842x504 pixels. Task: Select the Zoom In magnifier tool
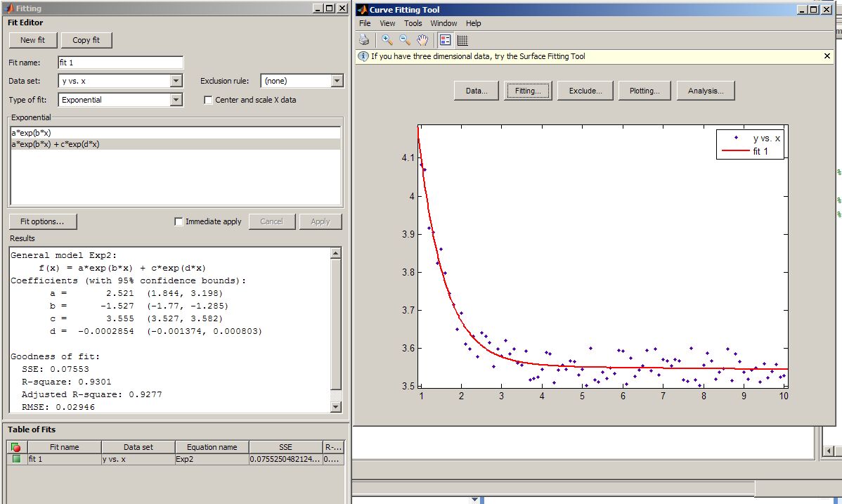(x=387, y=40)
